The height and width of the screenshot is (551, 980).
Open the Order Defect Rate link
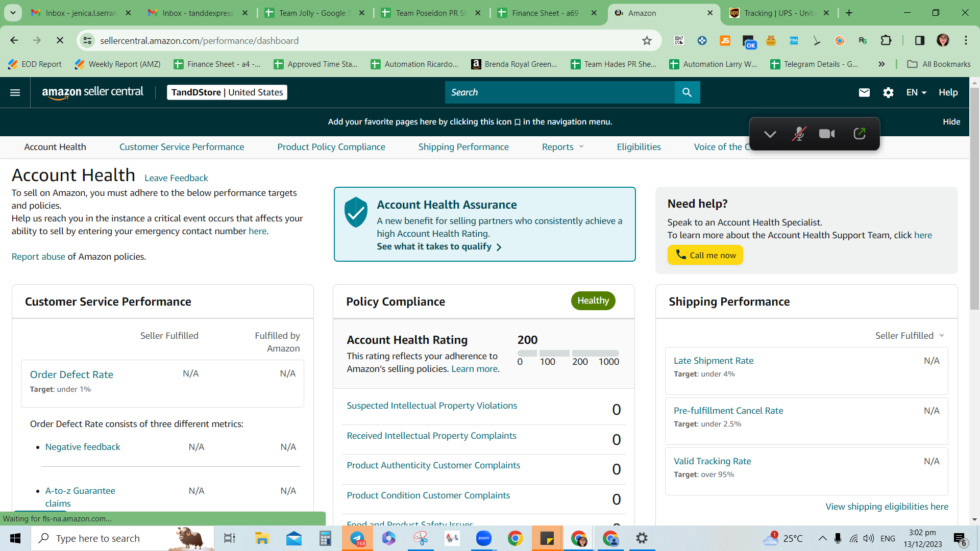point(71,374)
